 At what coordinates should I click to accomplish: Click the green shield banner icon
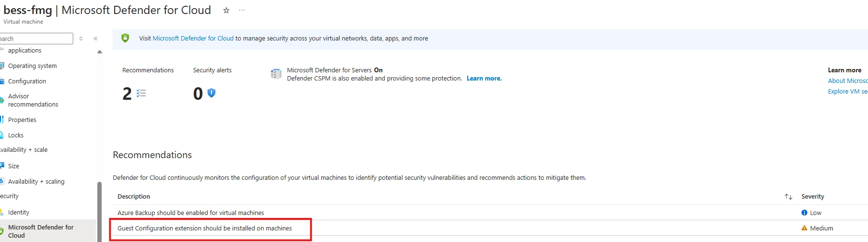click(x=125, y=38)
